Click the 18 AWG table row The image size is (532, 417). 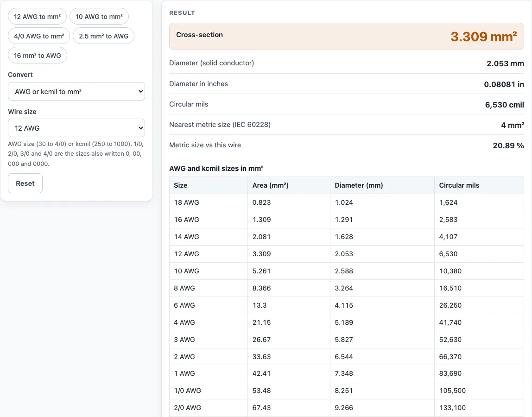(347, 202)
